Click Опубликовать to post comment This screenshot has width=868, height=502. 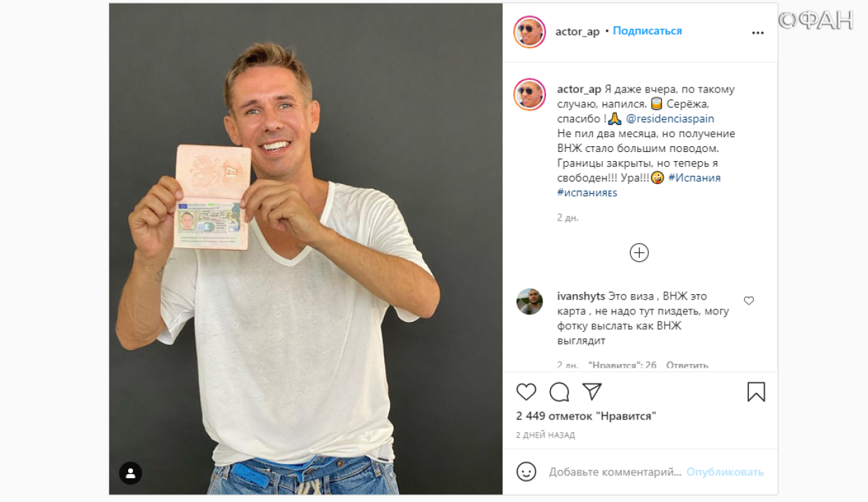[725, 472]
